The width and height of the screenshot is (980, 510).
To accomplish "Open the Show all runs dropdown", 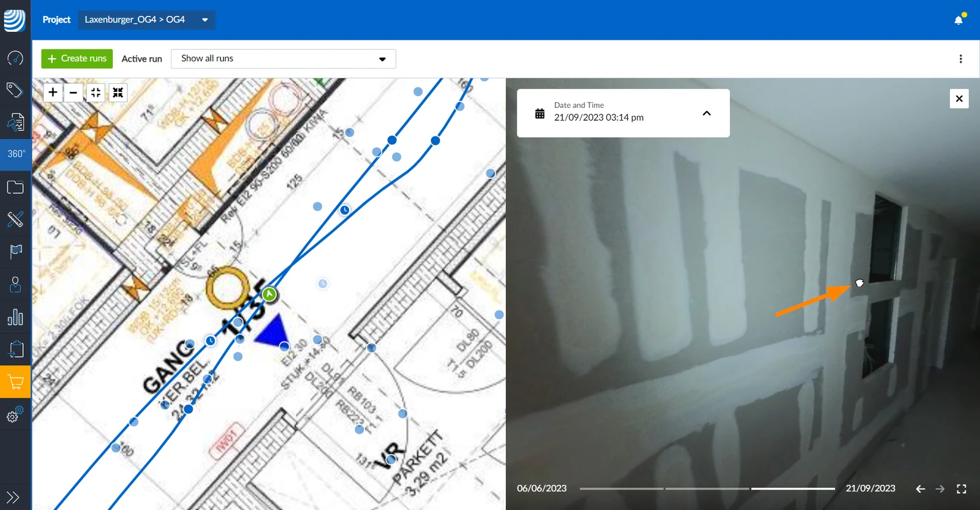I will coord(284,59).
